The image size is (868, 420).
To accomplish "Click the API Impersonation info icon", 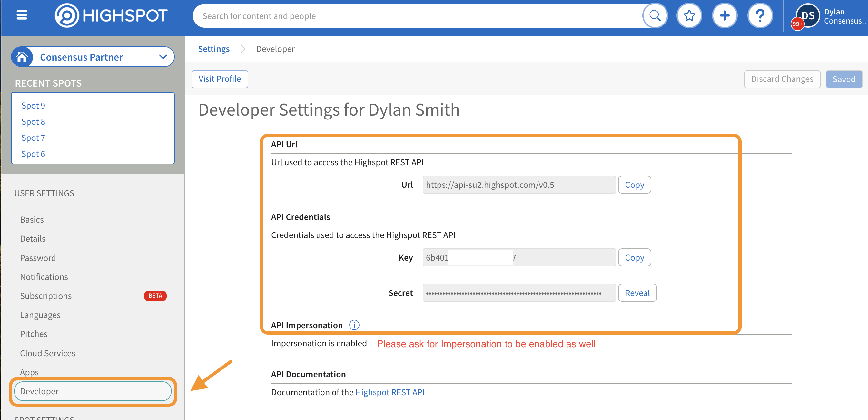I will click(x=354, y=325).
